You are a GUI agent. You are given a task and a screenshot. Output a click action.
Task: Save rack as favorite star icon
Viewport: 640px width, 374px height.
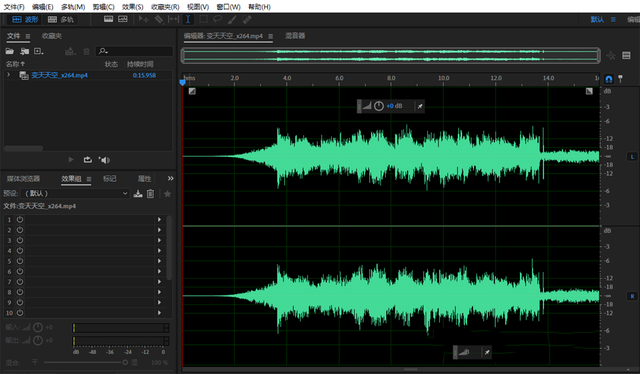[167, 194]
